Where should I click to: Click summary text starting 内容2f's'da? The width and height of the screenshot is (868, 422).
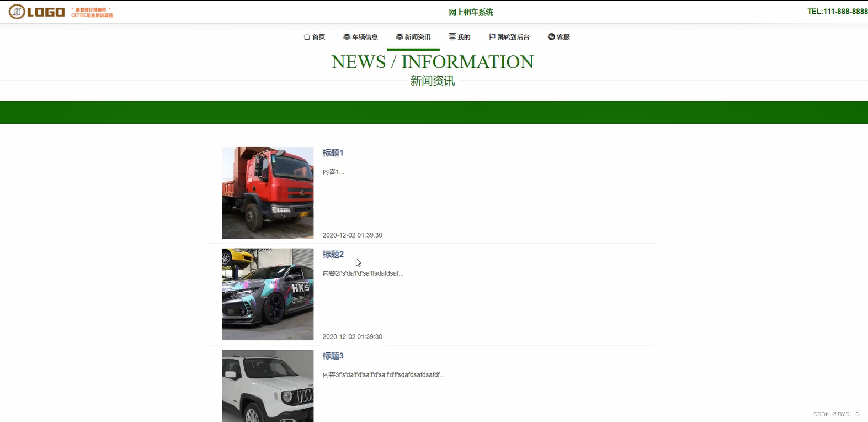click(363, 273)
